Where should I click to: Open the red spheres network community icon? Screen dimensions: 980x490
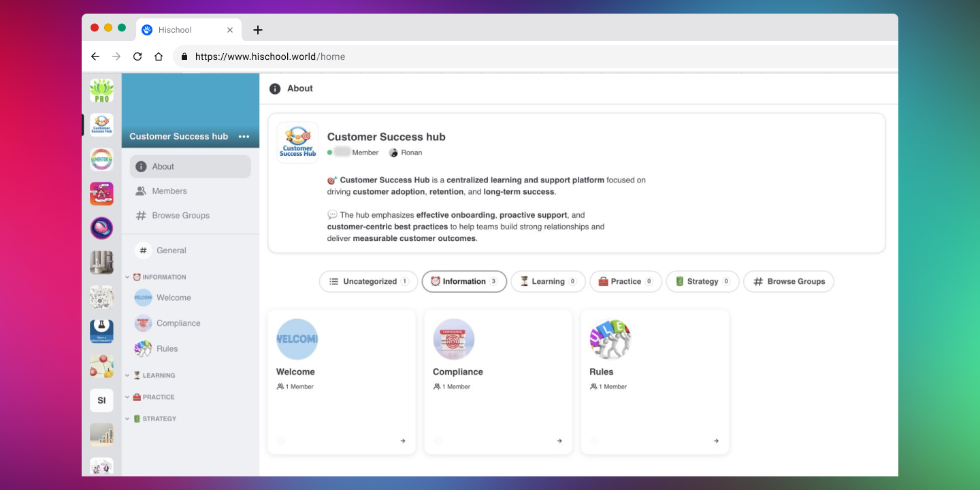pyautogui.click(x=101, y=365)
